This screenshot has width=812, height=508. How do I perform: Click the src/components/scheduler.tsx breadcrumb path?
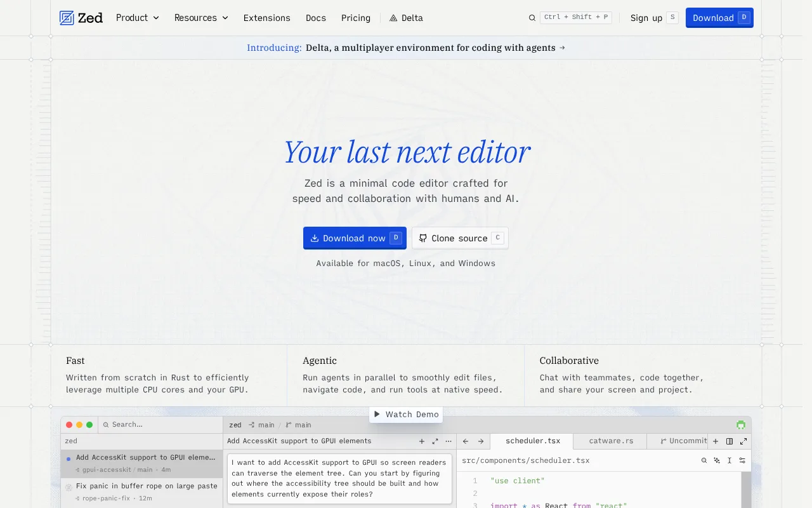pos(526,460)
